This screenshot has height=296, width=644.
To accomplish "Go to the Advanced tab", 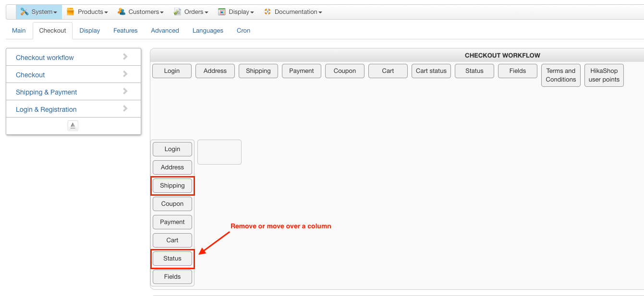I will coord(165,30).
